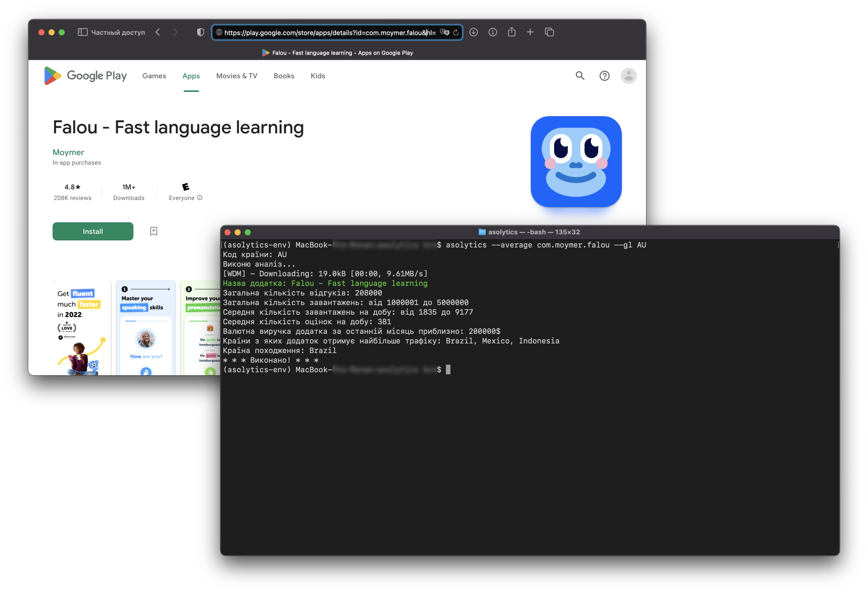
Task: Click 'Загальна кількість завантажень' terminal line
Action: coord(346,303)
